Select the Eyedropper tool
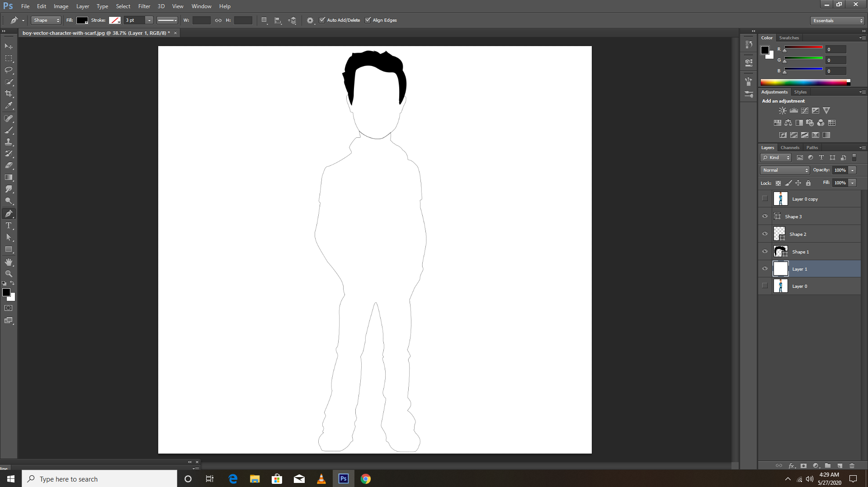Viewport: 868px width, 487px height. [9, 106]
